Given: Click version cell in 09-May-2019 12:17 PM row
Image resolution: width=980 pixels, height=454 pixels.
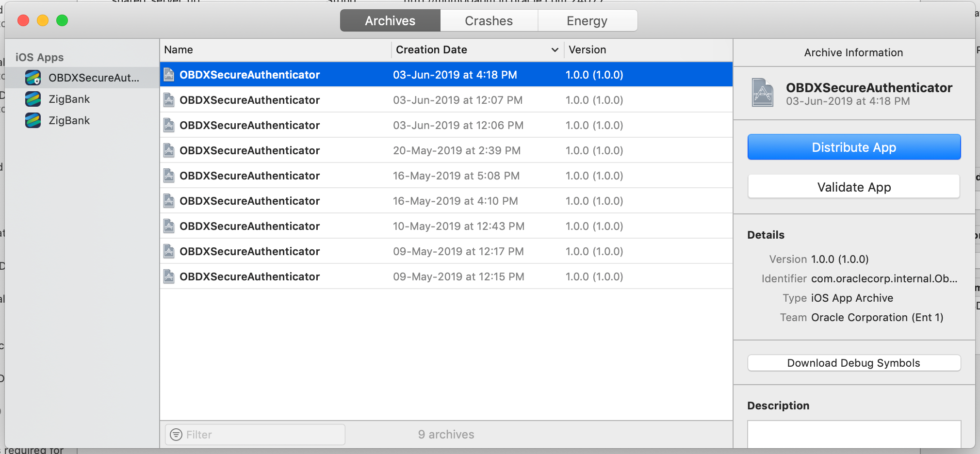Looking at the screenshot, I should [x=594, y=251].
